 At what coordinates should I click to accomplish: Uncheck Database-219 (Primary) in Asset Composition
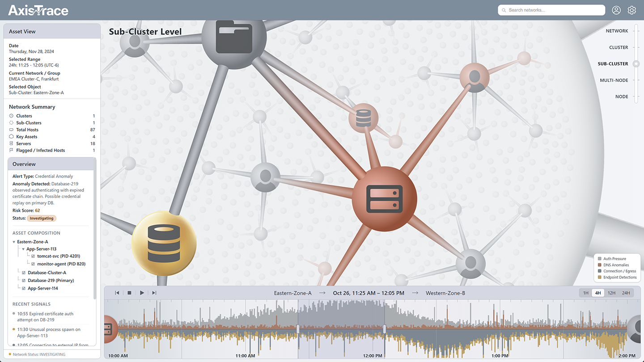(x=23, y=280)
